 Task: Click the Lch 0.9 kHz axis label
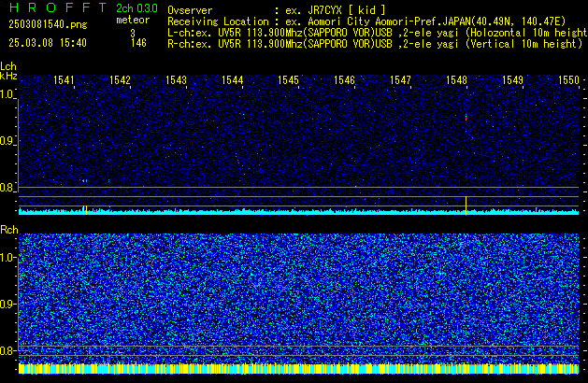7,141
